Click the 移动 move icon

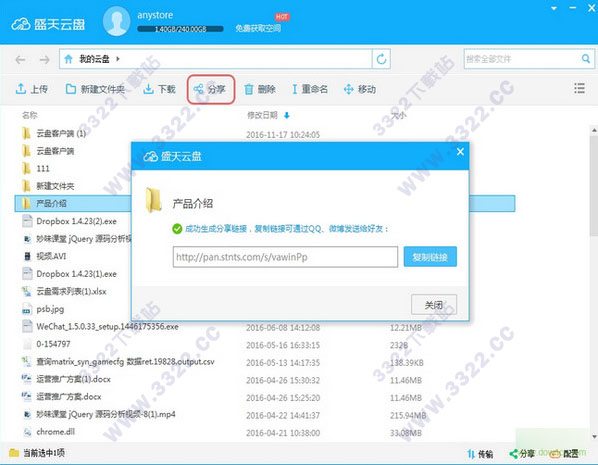348,89
